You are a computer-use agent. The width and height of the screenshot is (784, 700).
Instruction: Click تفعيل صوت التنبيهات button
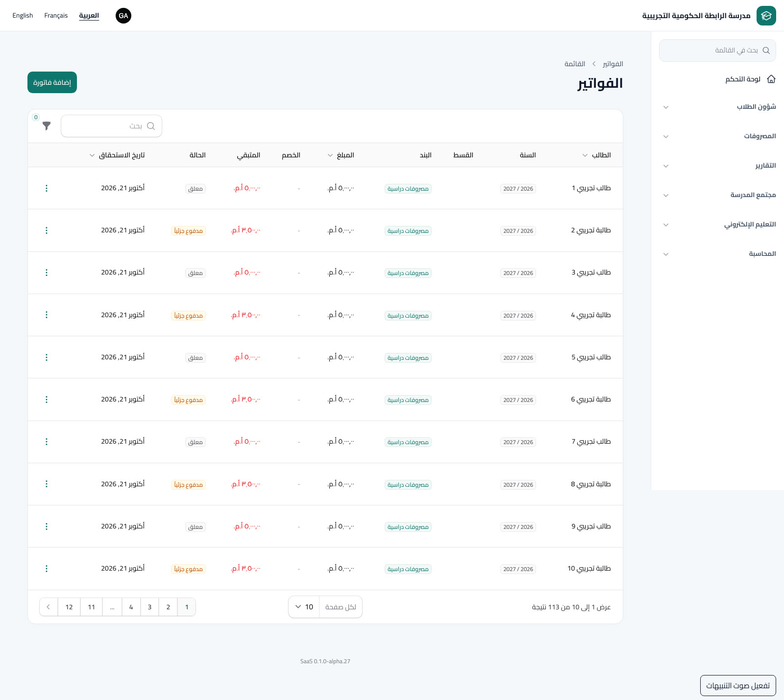point(738,686)
